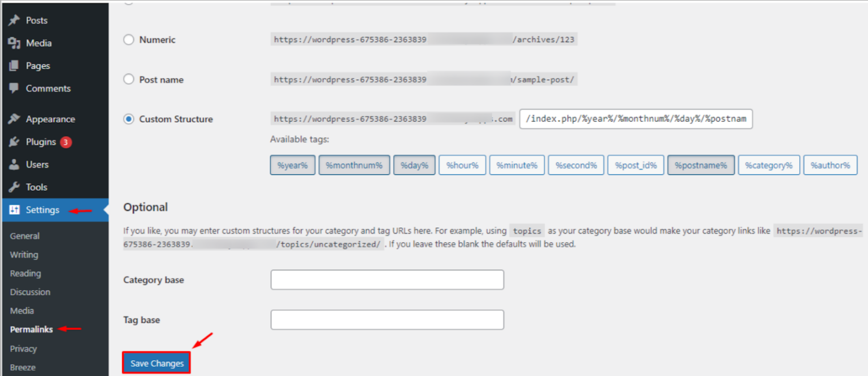Click the Save Changes button

point(156,362)
